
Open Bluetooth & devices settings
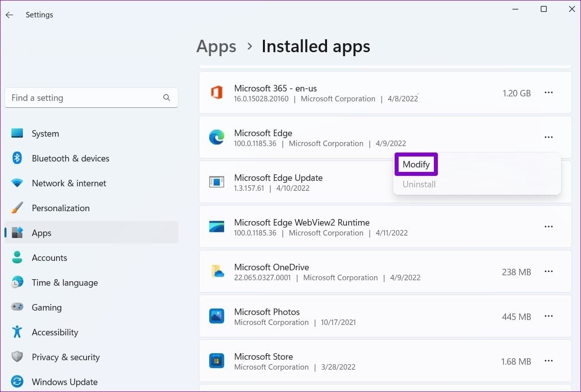(x=70, y=158)
